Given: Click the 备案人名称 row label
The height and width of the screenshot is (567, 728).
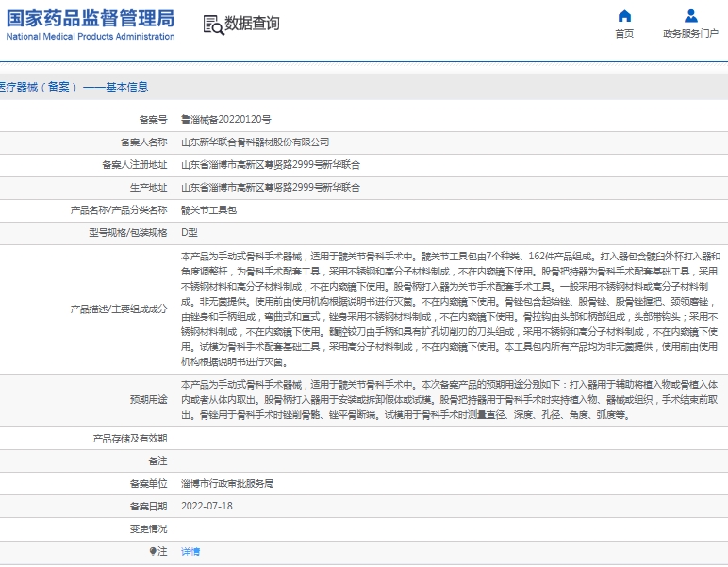Looking at the screenshot, I should click(144, 142).
